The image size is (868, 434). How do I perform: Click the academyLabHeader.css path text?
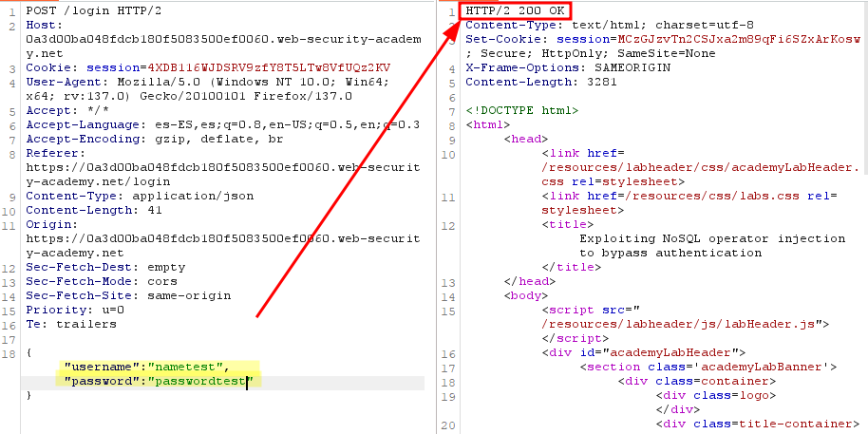pyautogui.click(x=700, y=175)
